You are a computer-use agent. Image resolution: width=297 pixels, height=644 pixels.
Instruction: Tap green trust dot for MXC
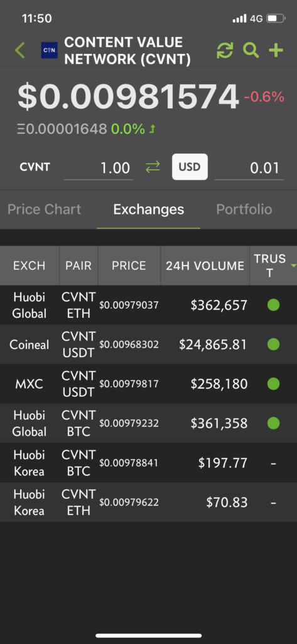(x=274, y=384)
